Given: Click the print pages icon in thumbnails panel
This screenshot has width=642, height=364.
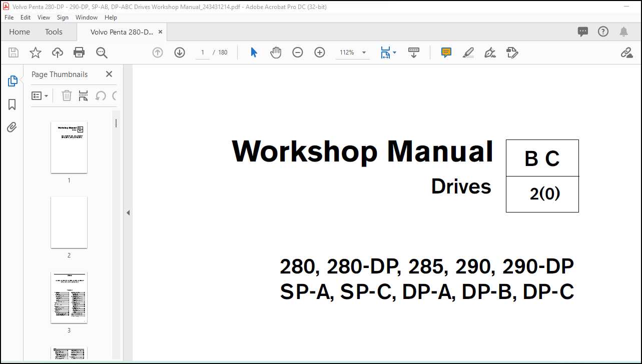Looking at the screenshot, I should pos(84,95).
